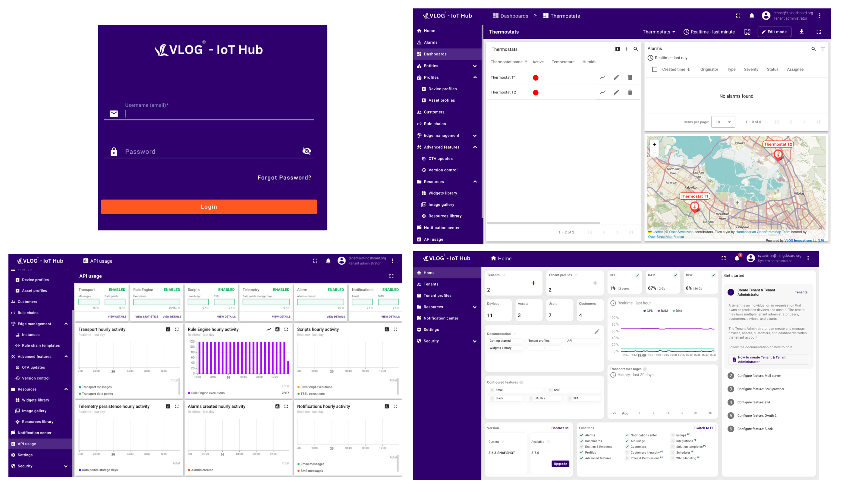Toggle password visibility eye icon on login

(x=306, y=151)
